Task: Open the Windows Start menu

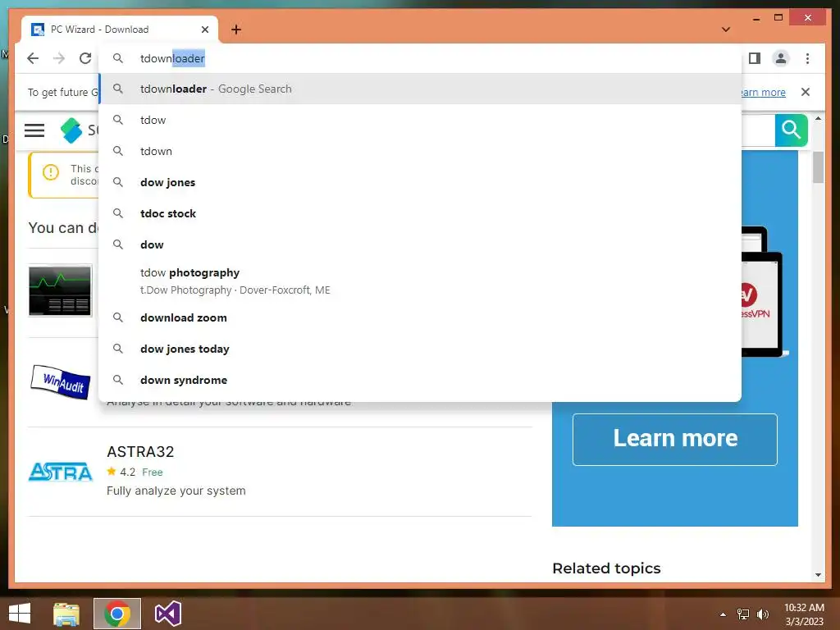Action: [20, 614]
